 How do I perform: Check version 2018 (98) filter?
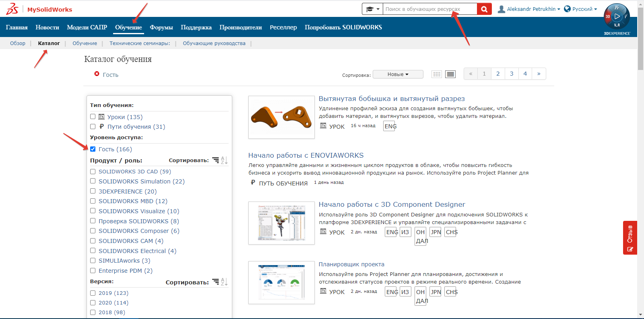pyautogui.click(x=93, y=312)
